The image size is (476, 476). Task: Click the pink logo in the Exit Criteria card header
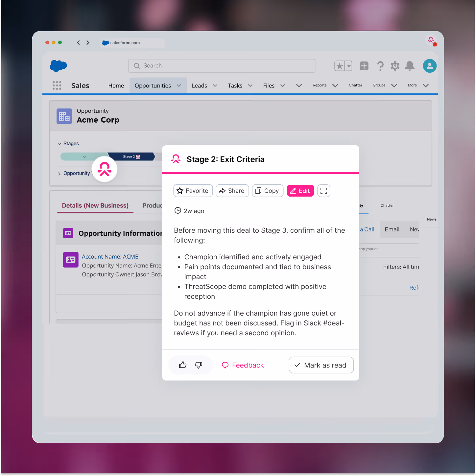coord(176,159)
